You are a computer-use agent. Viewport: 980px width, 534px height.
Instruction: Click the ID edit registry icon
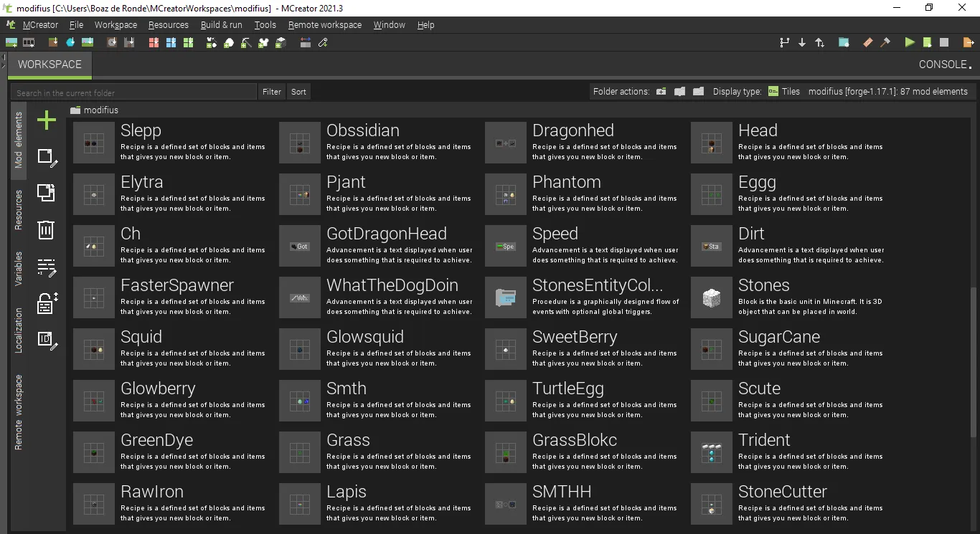point(47,340)
